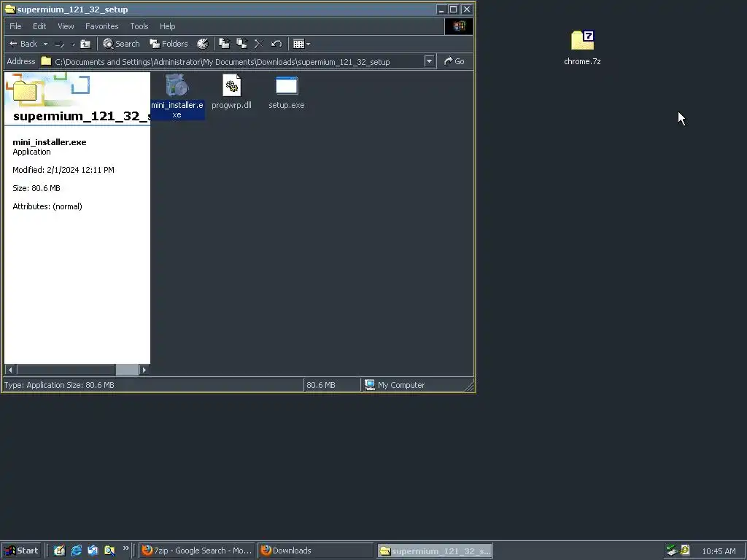Click the History toolbar icon

[x=203, y=44]
